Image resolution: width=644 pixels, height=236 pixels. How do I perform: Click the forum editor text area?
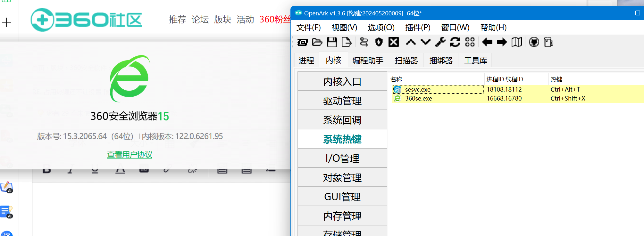(161, 209)
